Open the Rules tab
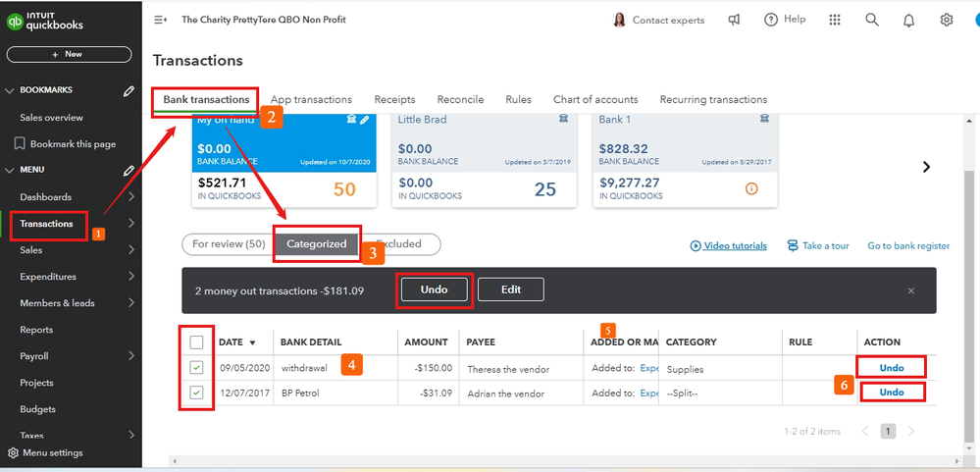The image size is (980, 472). point(519,99)
